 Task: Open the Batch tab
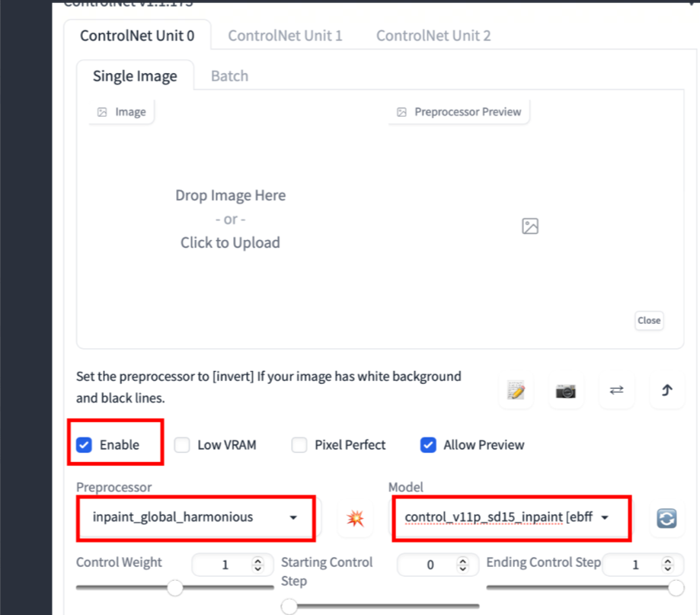pyautogui.click(x=229, y=76)
